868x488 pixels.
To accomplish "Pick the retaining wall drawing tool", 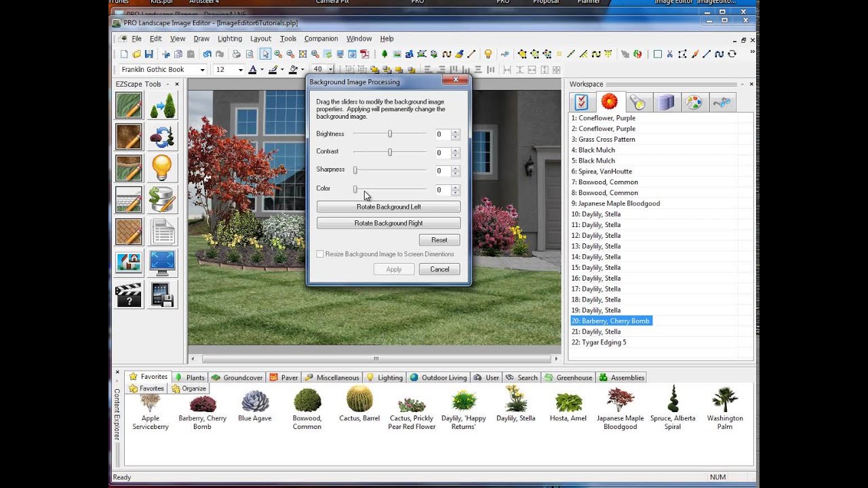I will pos(129,199).
